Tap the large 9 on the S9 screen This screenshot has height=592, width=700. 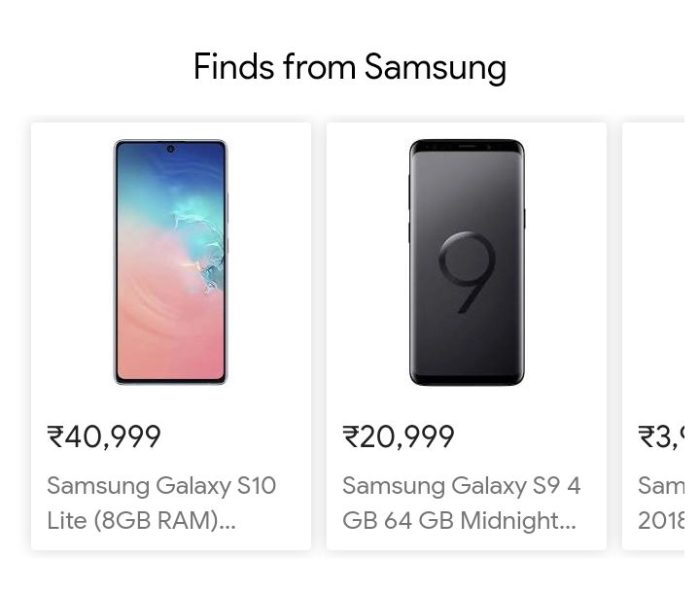[467, 272]
